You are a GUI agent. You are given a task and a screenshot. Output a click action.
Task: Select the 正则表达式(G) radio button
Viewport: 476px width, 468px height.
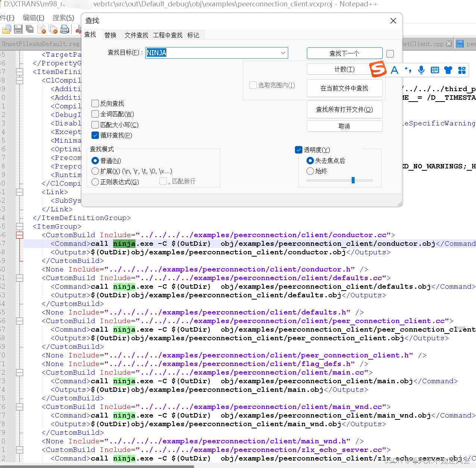click(x=95, y=182)
